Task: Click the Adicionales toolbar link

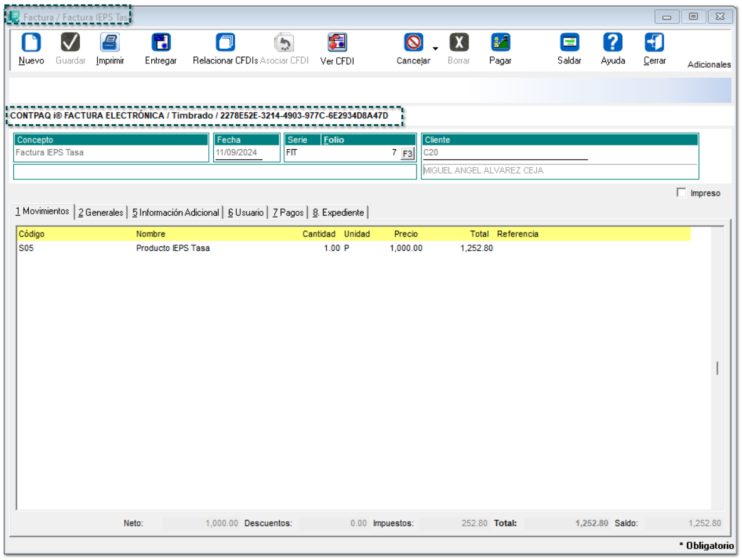Action: tap(709, 65)
